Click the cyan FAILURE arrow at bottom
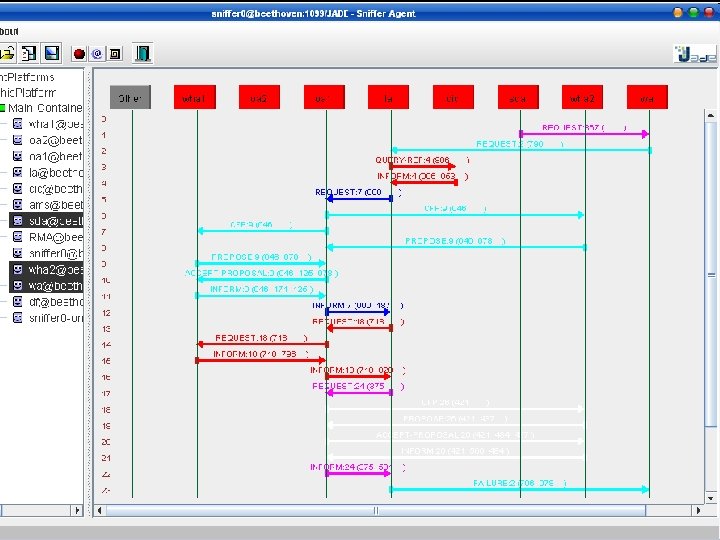The height and width of the screenshot is (540, 720). 519,489
